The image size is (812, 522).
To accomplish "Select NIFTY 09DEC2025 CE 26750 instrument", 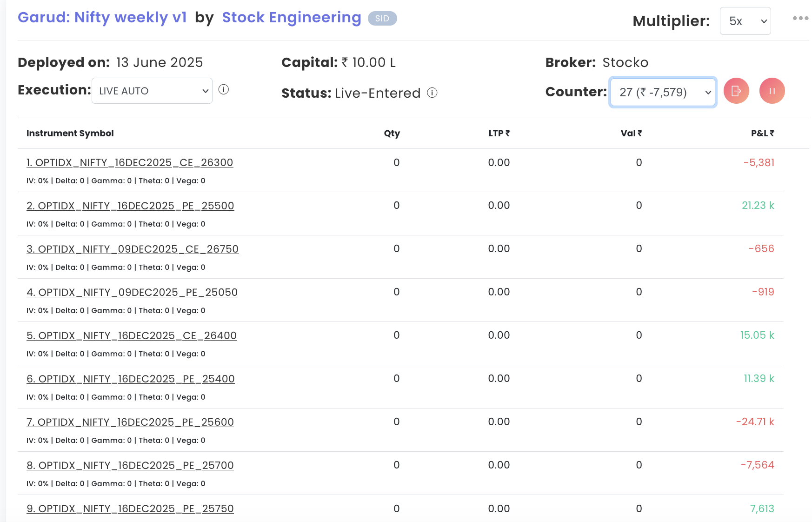I will [x=133, y=249].
